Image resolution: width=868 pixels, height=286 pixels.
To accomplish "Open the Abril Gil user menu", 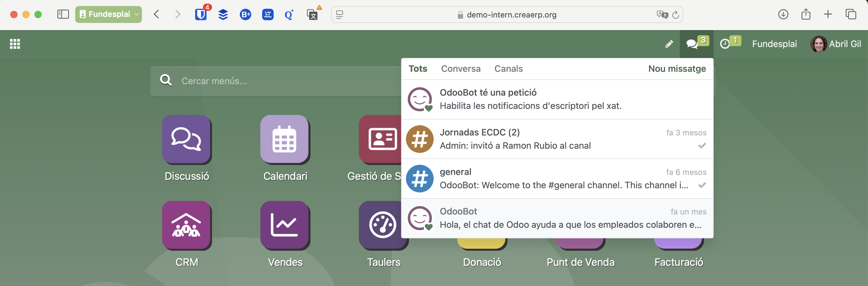I will [x=836, y=44].
